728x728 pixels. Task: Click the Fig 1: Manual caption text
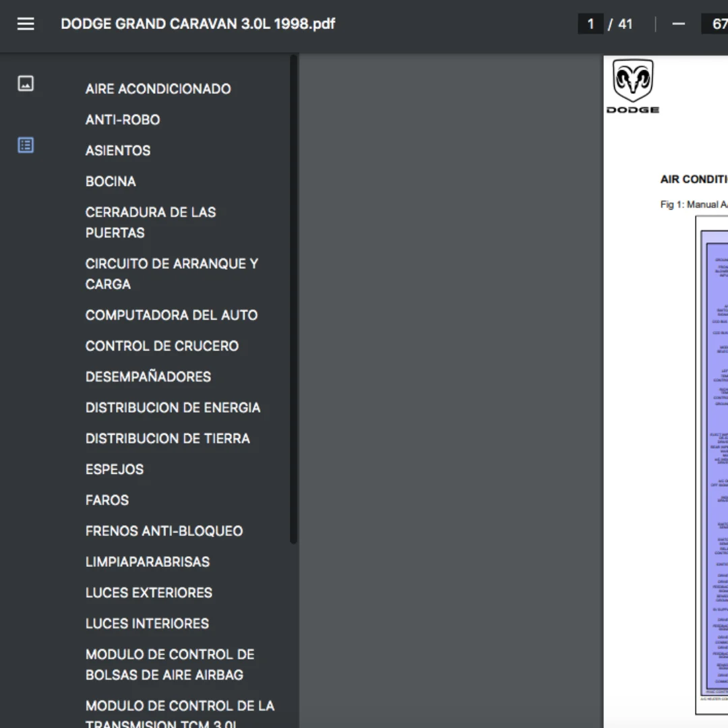pyautogui.click(x=694, y=204)
